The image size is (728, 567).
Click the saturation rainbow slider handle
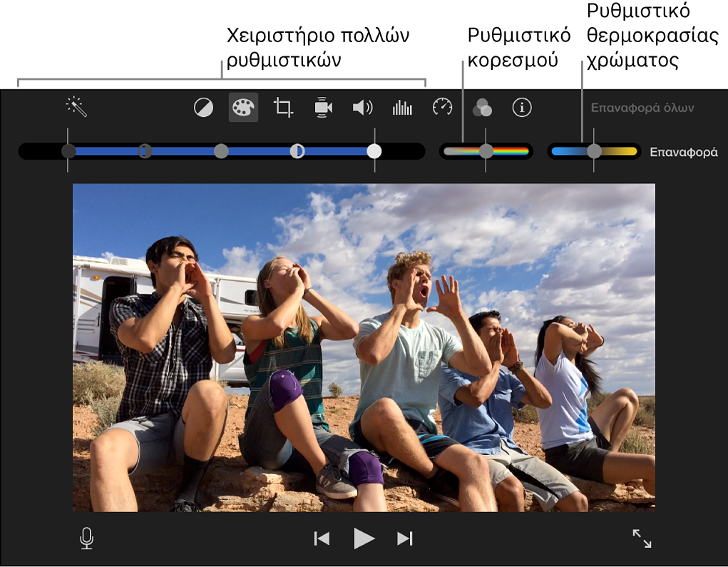(x=486, y=151)
